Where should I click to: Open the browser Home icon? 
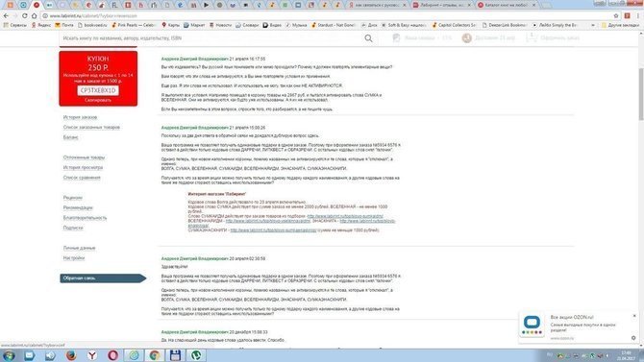tap(34, 15)
